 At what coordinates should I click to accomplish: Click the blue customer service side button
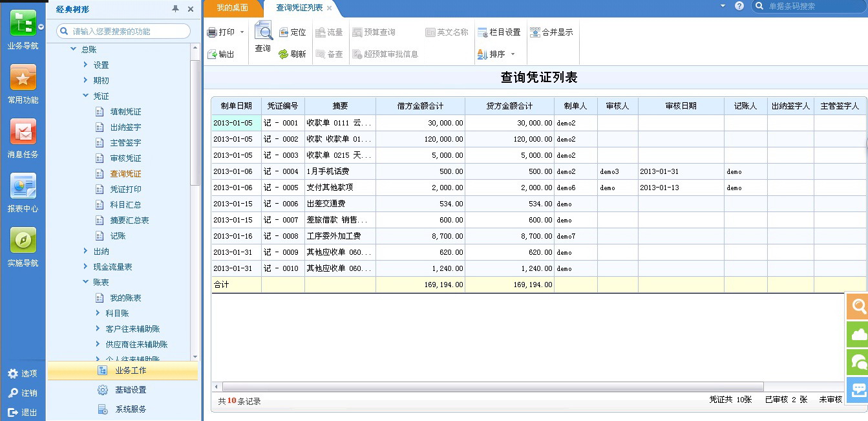[859, 390]
